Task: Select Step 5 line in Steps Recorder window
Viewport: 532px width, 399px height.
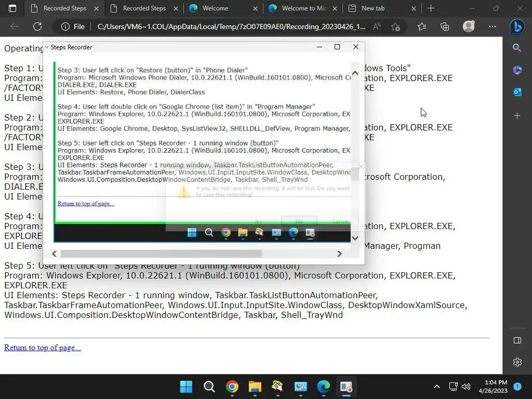Action: click(168, 143)
